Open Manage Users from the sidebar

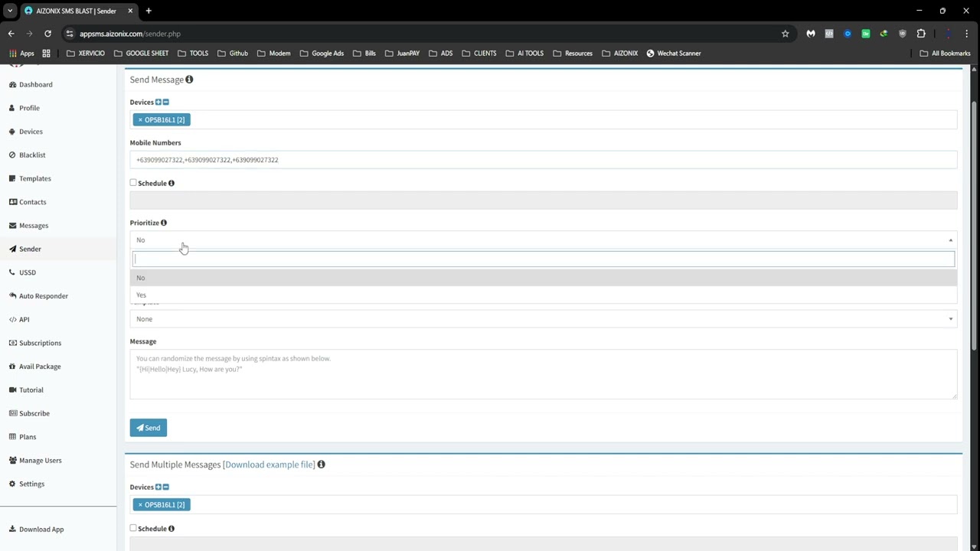[35, 460]
